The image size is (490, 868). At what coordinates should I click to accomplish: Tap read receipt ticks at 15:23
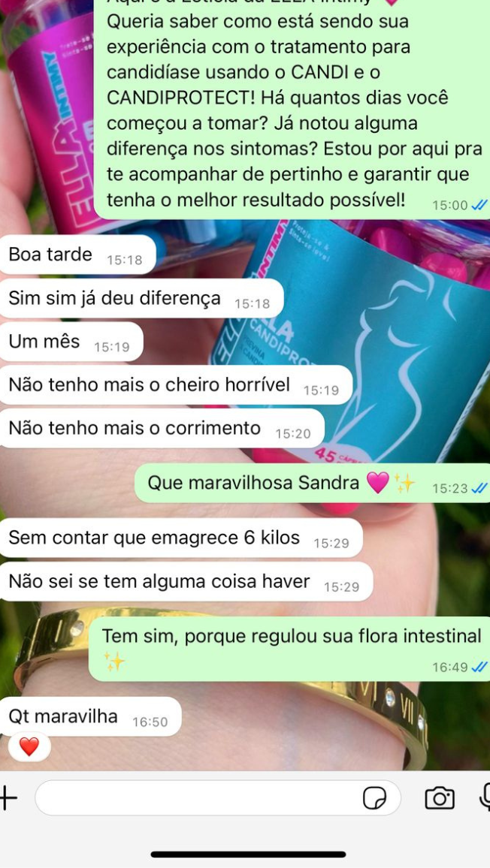[479, 488]
